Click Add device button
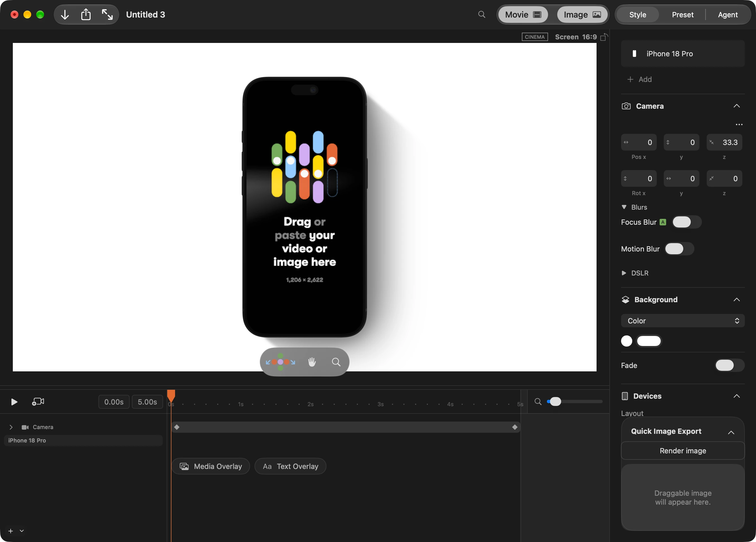 [640, 79]
